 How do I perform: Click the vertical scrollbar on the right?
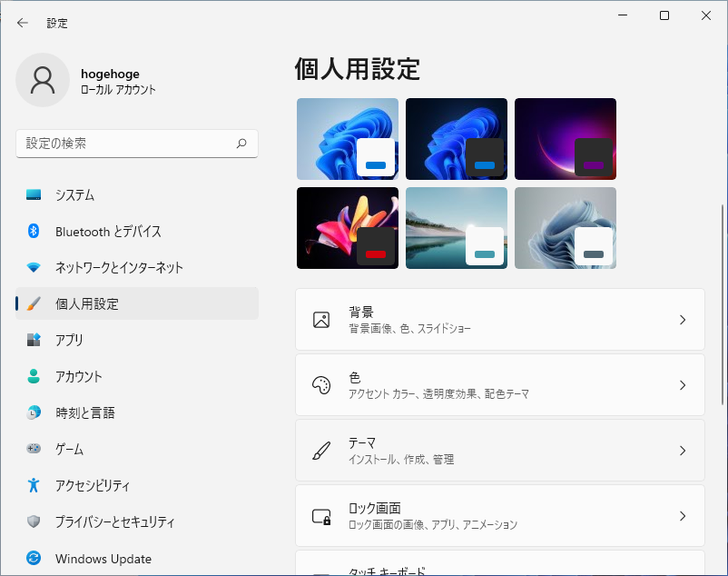[723, 304]
